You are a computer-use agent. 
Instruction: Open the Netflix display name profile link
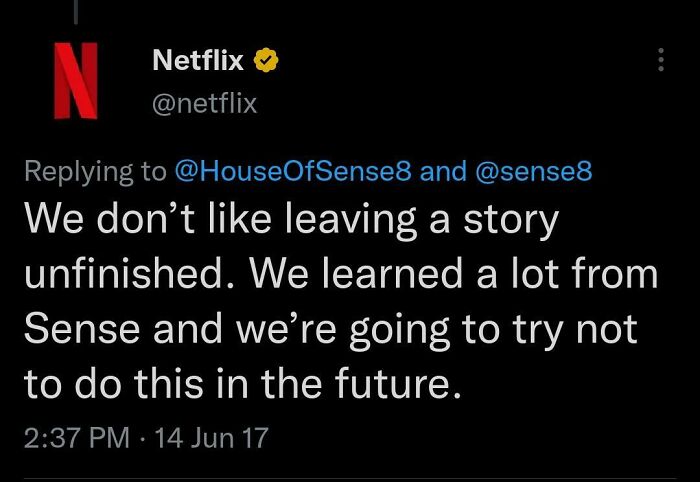197,61
